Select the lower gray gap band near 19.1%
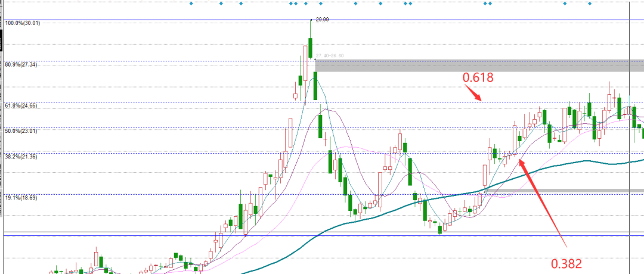The height and width of the screenshot is (274, 644). (x=563, y=191)
